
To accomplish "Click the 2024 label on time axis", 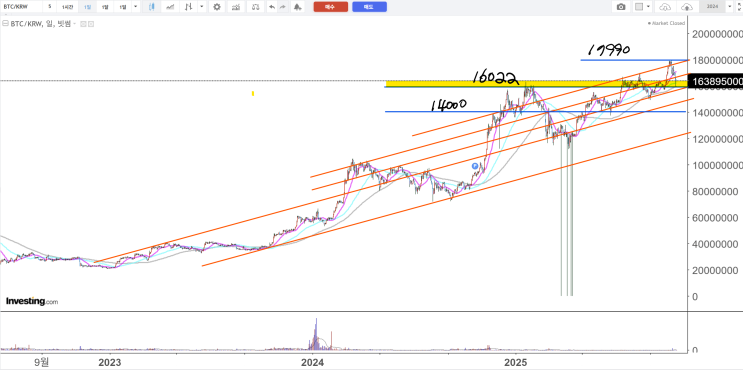I will click(312, 363).
